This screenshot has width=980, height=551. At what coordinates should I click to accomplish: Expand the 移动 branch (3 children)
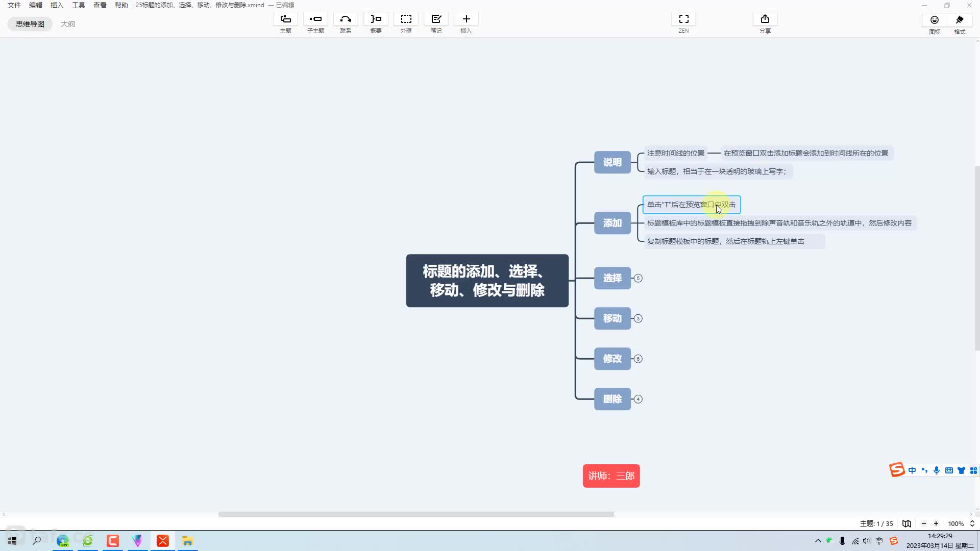638,318
